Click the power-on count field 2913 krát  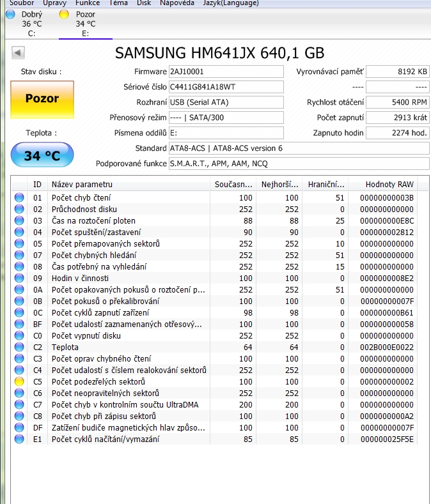pyautogui.click(x=398, y=118)
